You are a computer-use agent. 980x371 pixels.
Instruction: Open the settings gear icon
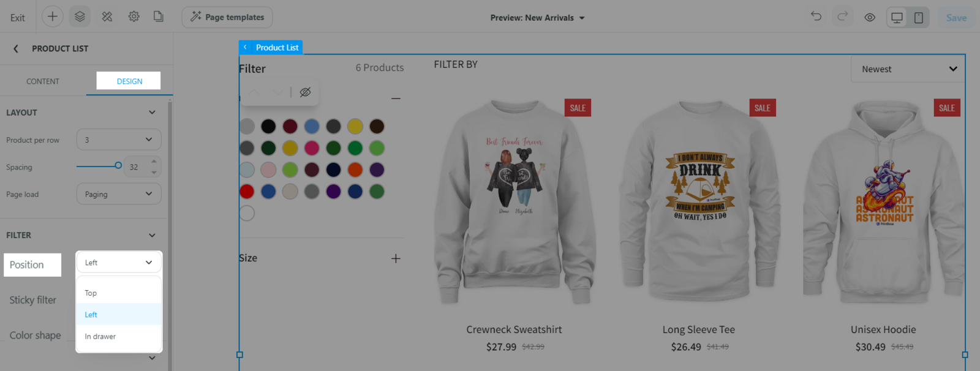tap(134, 17)
